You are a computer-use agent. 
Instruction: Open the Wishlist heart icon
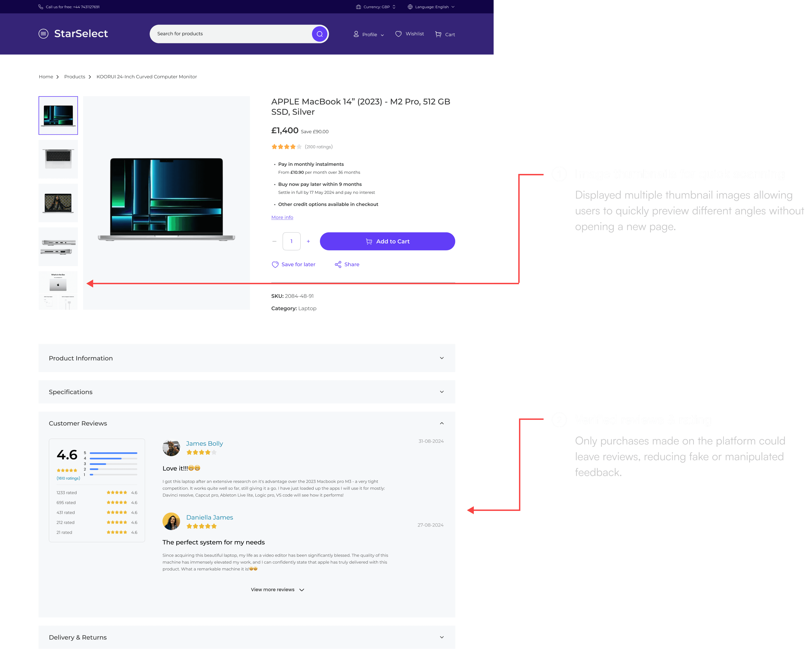coord(398,34)
